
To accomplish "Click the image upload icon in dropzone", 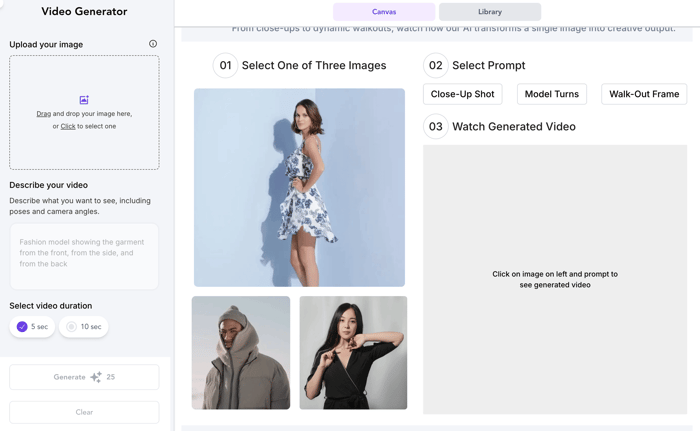I will tap(84, 100).
